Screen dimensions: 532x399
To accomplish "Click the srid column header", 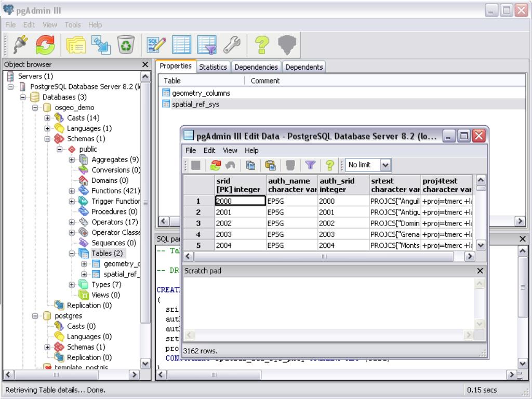I will pyautogui.click(x=241, y=185).
